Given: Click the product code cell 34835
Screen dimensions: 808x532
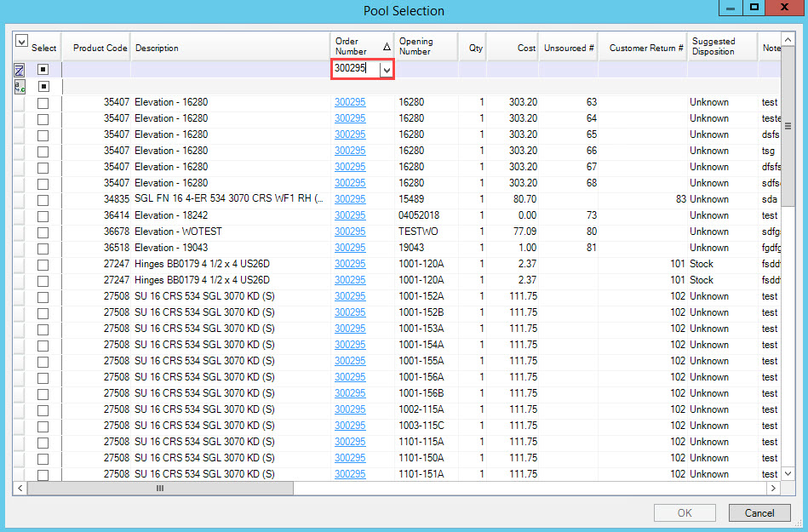Looking at the screenshot, I should [x=97, y=199].
